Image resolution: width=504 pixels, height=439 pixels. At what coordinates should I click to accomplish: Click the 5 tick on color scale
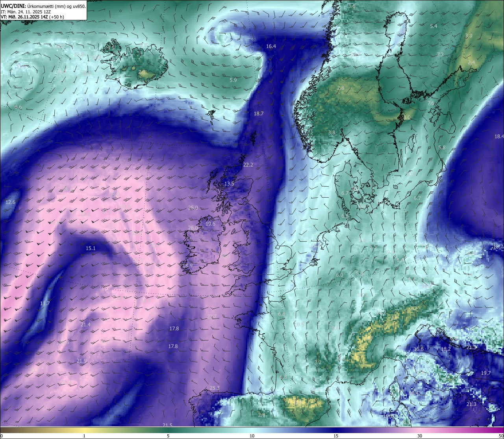pos(168,436)
